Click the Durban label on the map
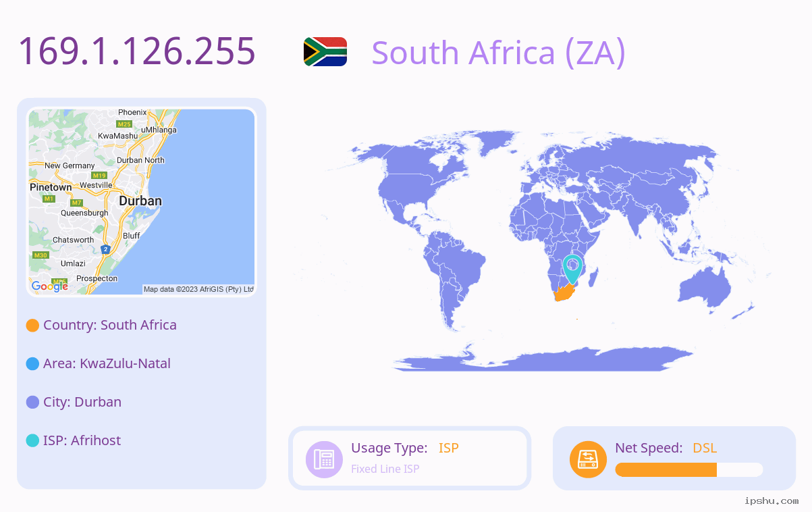812x512 pixels. tap(140, 201)
